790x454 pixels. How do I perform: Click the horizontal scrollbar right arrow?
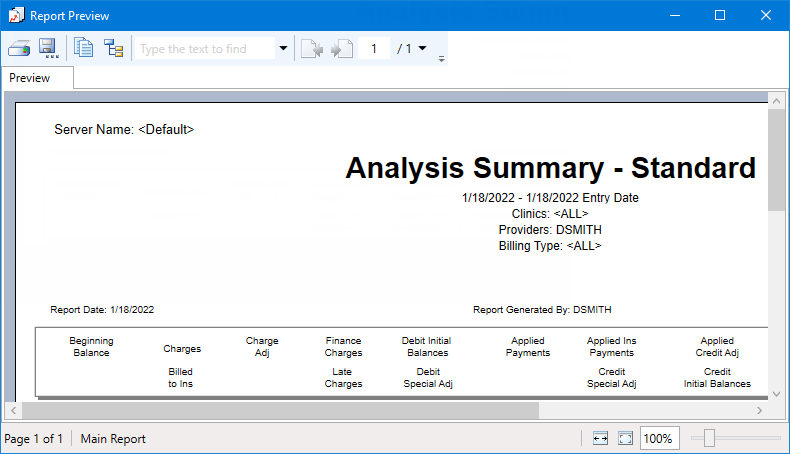click(758, 410)
